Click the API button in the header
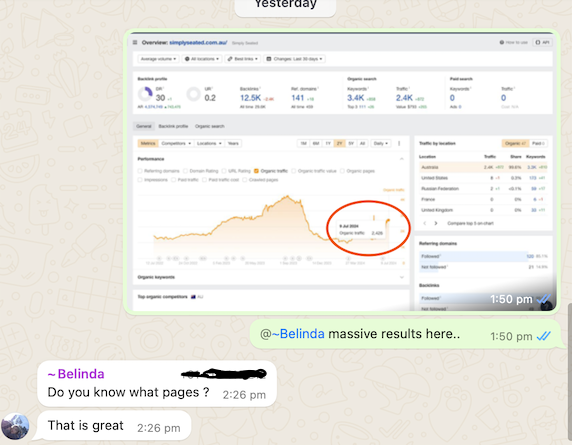This screenshot has height=445, width=572. (x=542, y=42)
